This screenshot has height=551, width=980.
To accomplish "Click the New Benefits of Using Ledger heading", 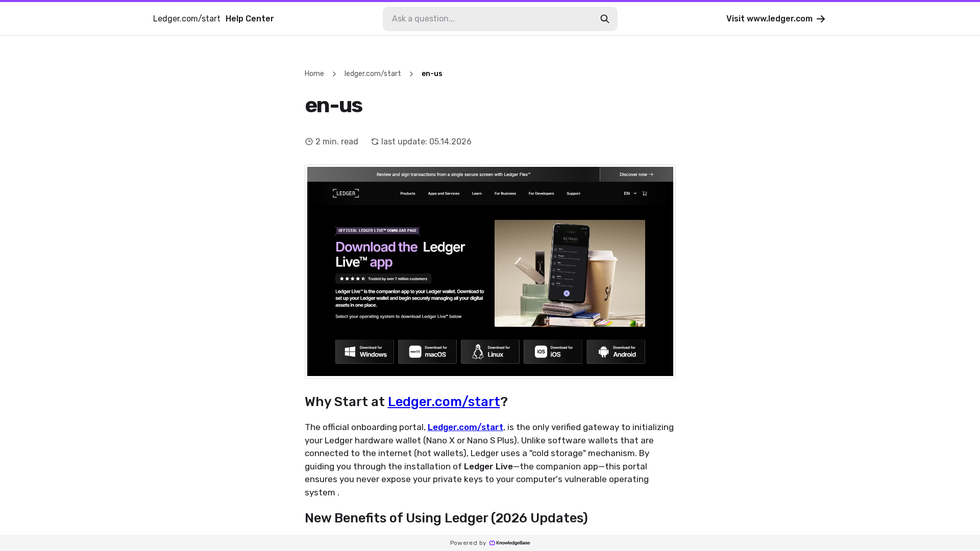I will click(x=446, y=518).
